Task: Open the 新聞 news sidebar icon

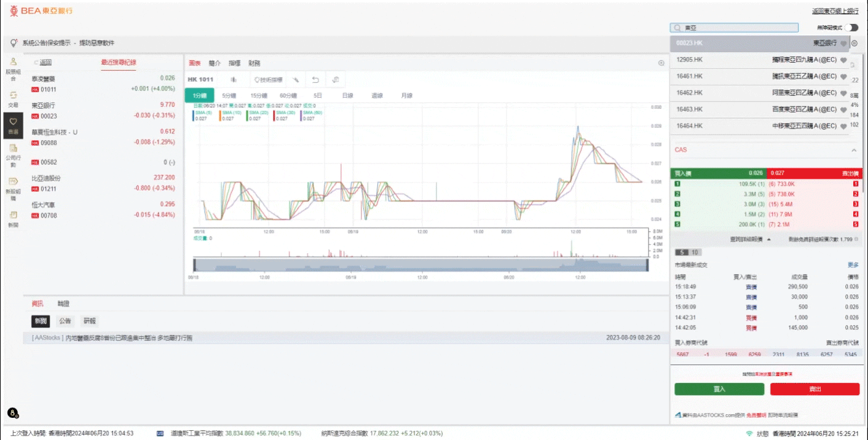Action: 13,219
